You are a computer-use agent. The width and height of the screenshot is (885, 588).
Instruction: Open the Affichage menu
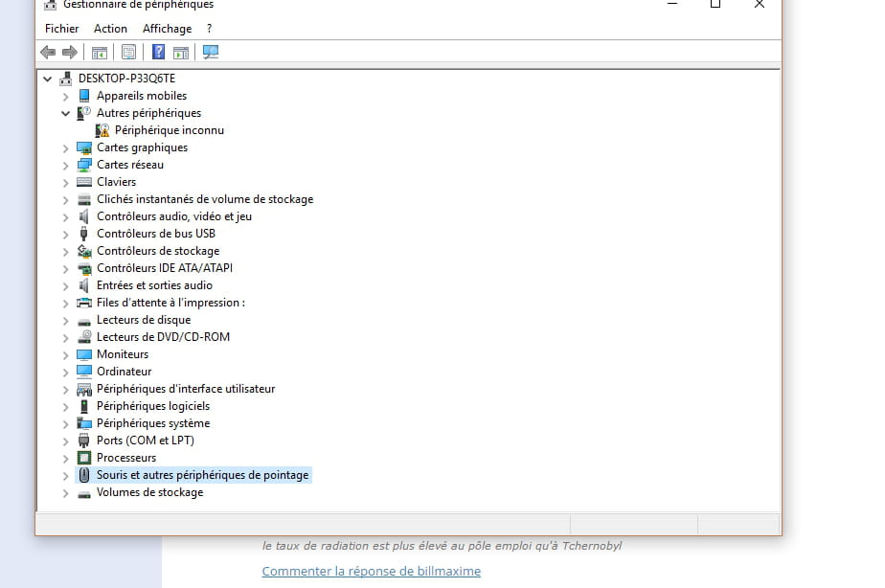click(x=167, y=28)
